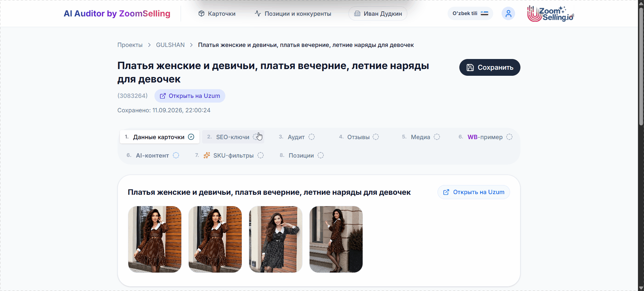This screenshot has width=644, height=291.
Task: Switch to the SKU-фильтры tab
Action: click(x=229, y=155)
